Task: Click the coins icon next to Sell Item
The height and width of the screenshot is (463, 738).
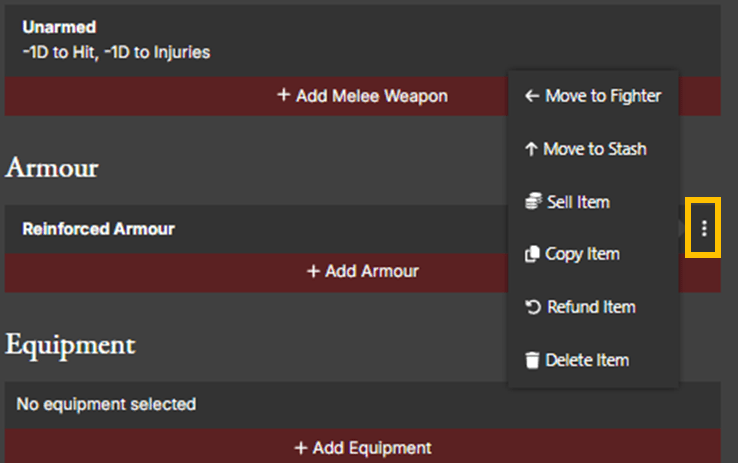Action: 533,202
